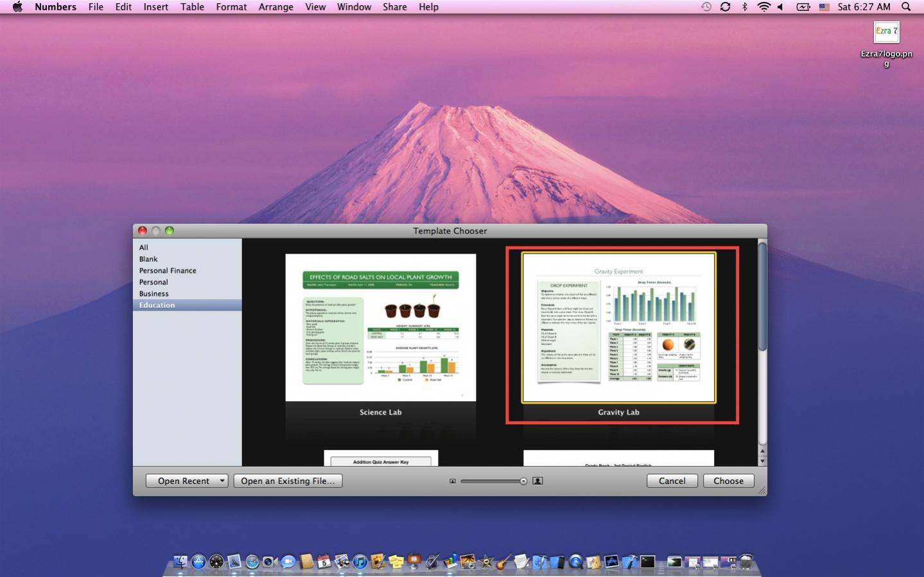Open the Format menu
The height and width of the screenshot is (577, 924).
pyautogui.click(x=231, y=6)
